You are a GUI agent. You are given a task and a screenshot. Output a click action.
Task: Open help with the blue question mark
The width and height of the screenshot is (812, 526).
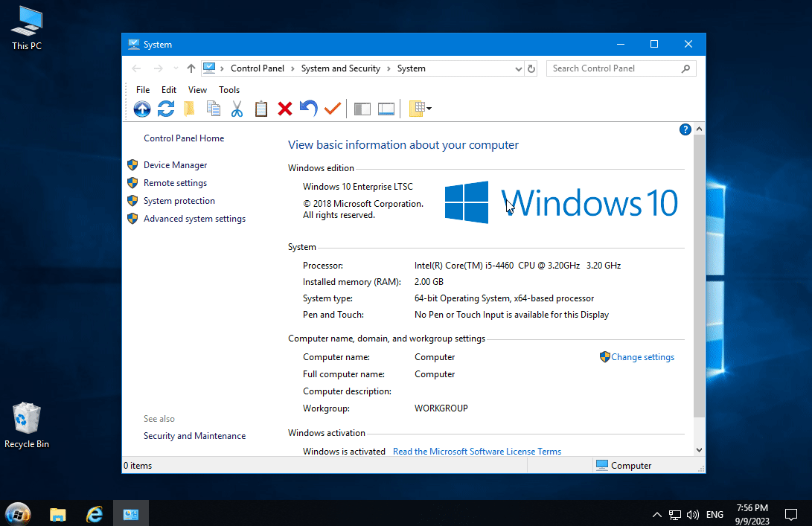coord(685,129)
